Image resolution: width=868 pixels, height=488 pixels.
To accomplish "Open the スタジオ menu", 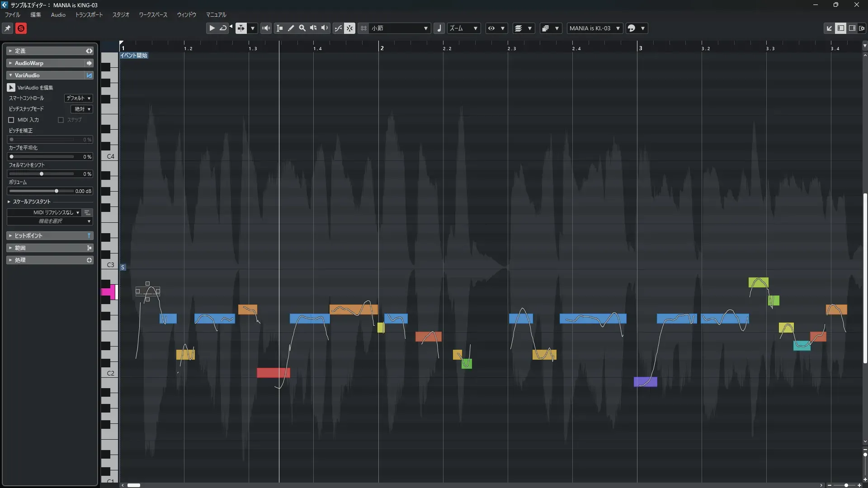I will coord(121,15).
